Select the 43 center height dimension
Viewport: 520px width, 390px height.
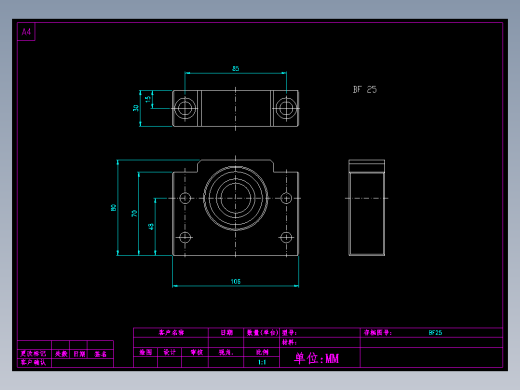[151, 227]
